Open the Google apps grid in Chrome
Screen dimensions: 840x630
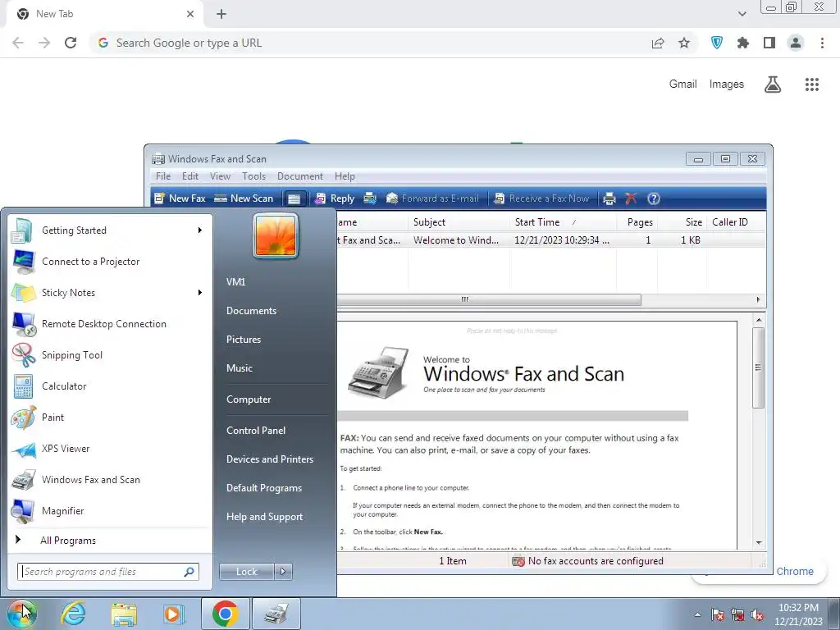[811, 84]
